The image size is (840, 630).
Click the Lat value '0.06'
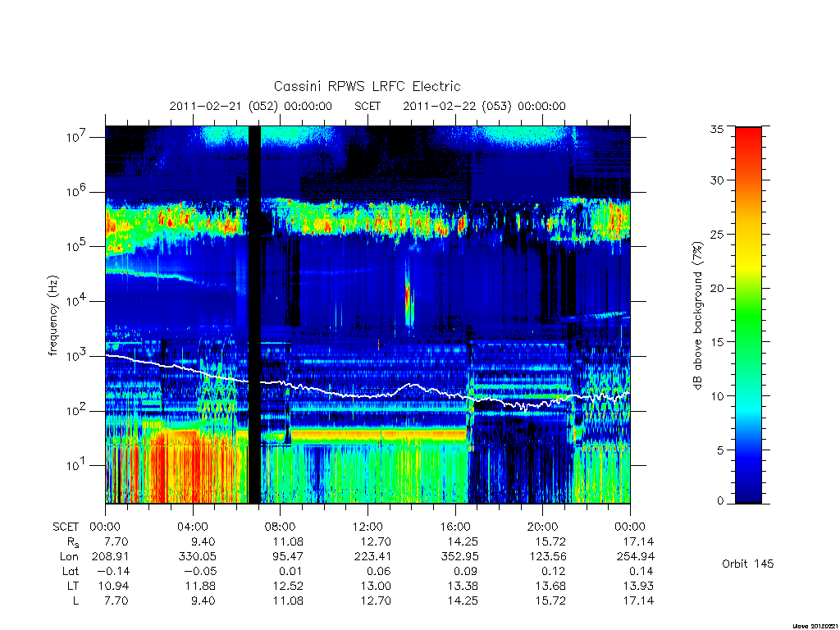click(x=379, y=571)
